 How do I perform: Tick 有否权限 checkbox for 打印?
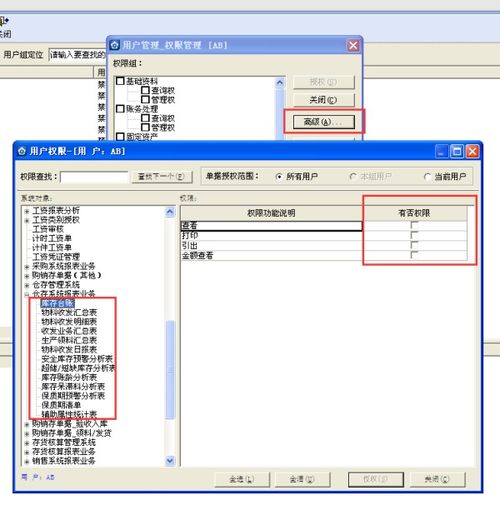414,236
